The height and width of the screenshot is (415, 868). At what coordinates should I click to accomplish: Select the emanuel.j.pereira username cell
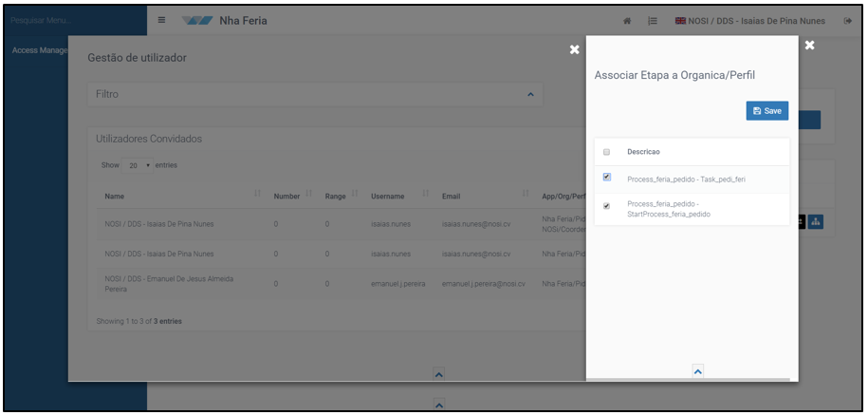[x=397, y=284]
